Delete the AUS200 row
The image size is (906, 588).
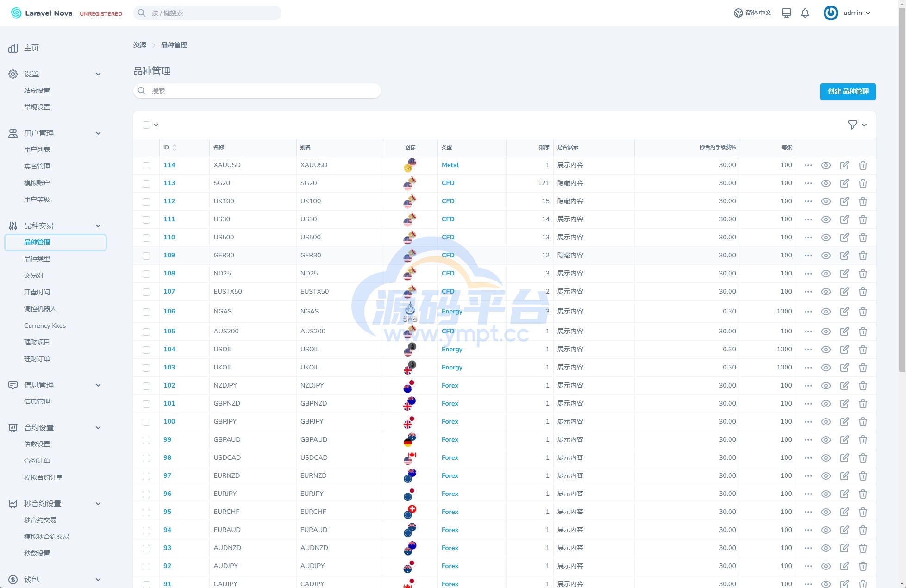click(863, 332)
